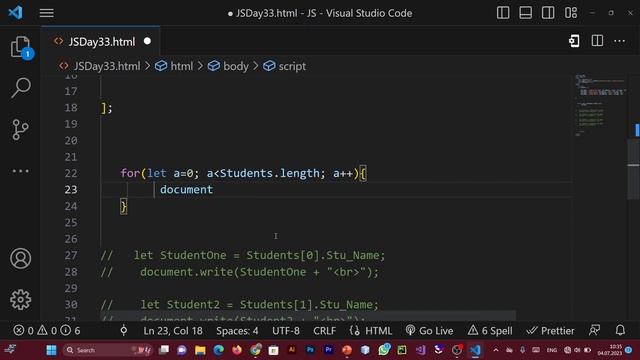Open the editor More Actions ellipsis

(619, 41)
